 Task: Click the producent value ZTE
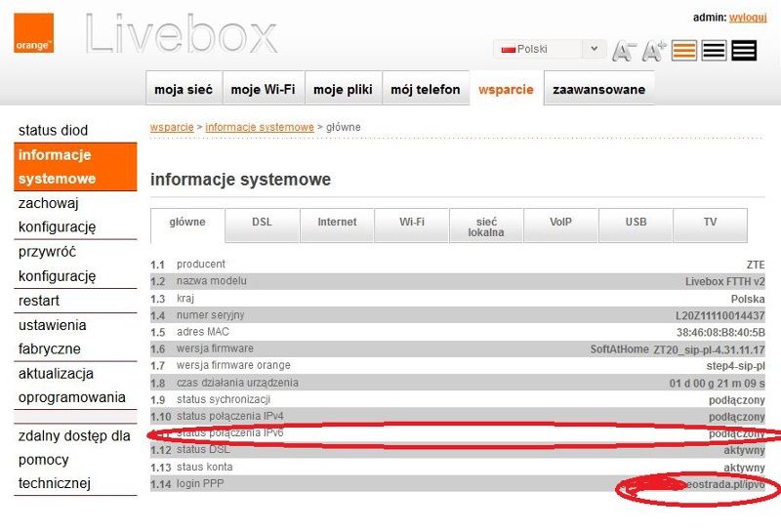point(756,265)
